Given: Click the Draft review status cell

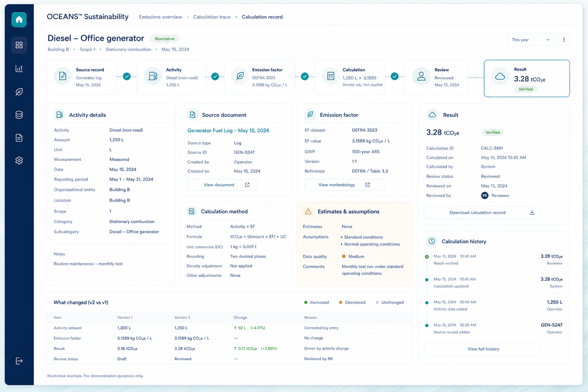Looking at the screenshot, I should 122,359.
